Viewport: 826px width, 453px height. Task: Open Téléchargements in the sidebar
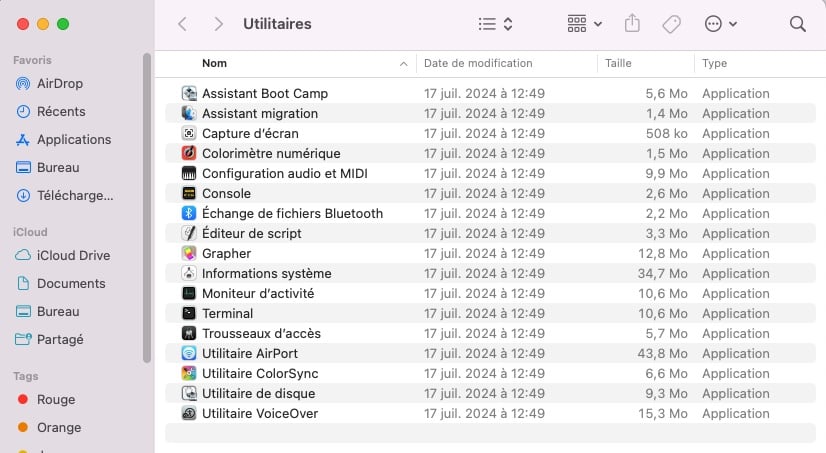64,195
